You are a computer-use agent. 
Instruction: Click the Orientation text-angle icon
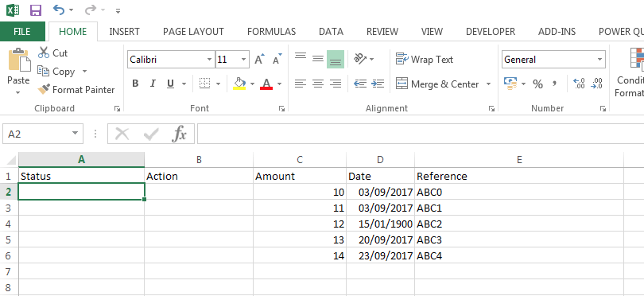point(361,59)
